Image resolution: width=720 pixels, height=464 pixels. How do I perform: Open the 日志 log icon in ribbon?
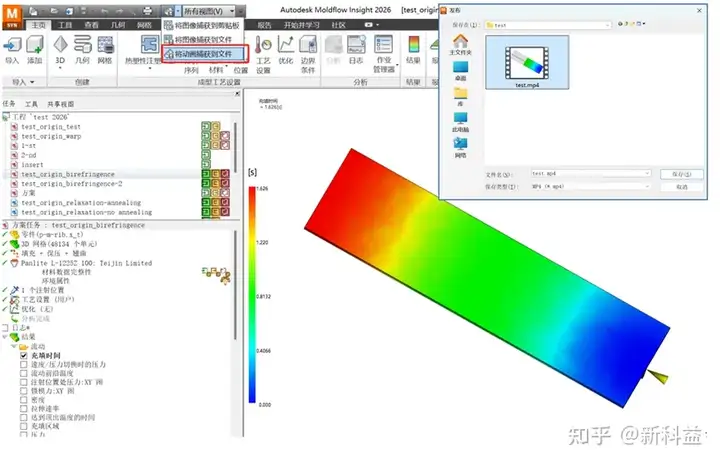[356, 45]
